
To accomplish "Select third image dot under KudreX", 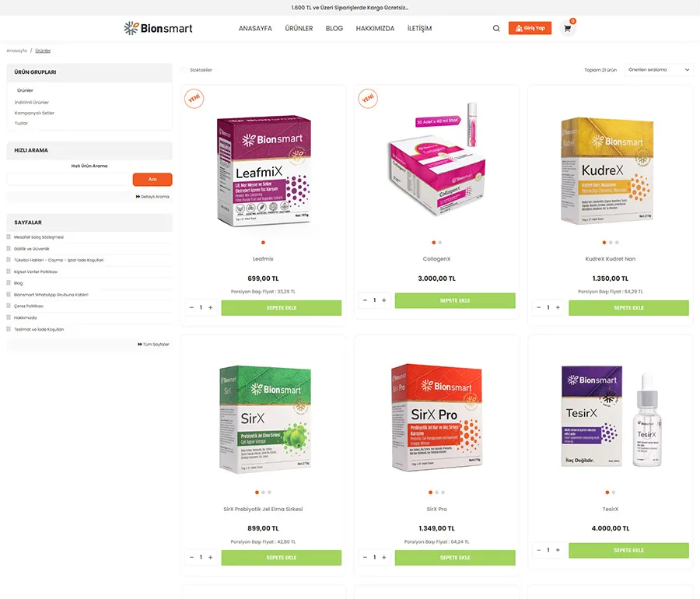I will [617, 243].
